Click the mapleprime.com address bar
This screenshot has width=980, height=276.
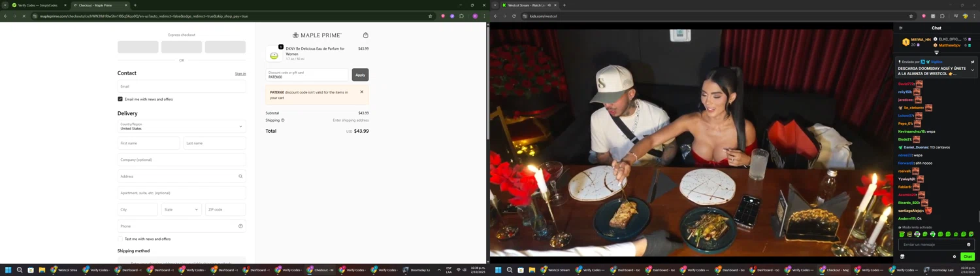tap(232, 16)
